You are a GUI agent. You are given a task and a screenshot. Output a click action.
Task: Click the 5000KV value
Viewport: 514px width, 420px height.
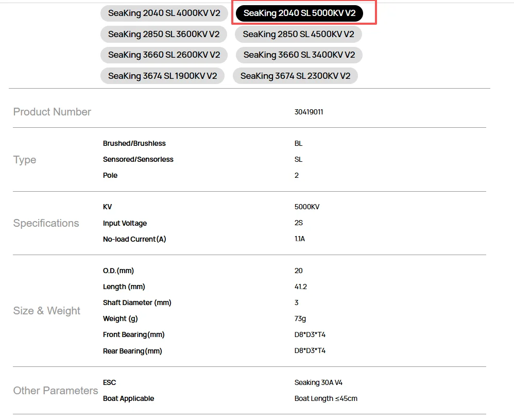tap(307, 207)
